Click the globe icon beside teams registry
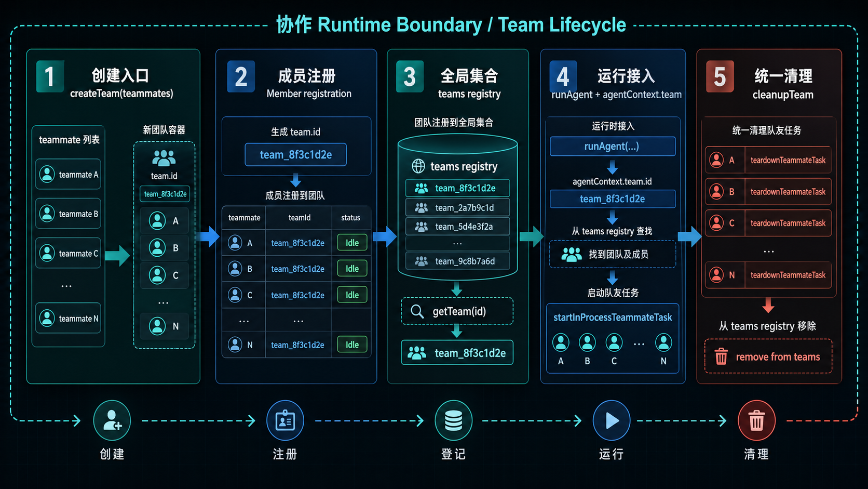 coord(418,166)
